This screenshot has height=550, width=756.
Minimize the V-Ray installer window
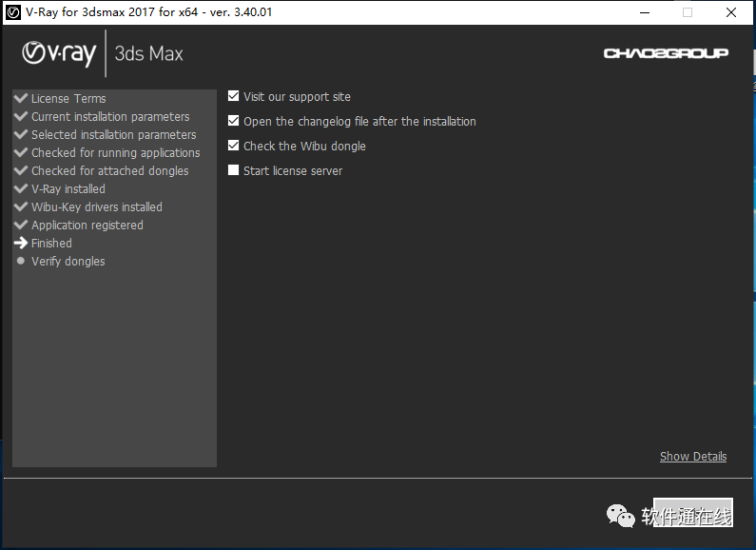click(645, 12)
